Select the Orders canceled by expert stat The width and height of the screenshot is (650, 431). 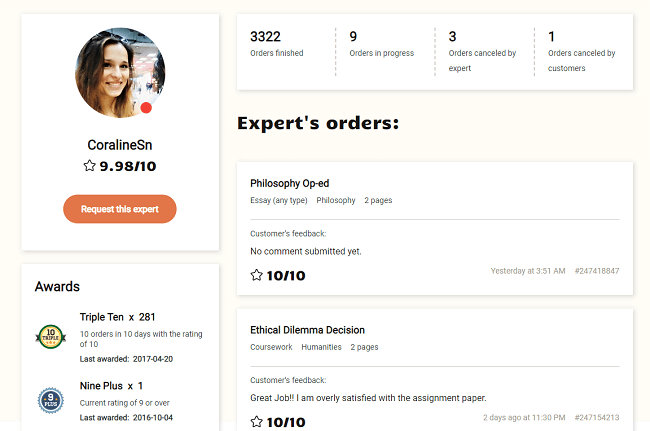click(x=479, y=52)
